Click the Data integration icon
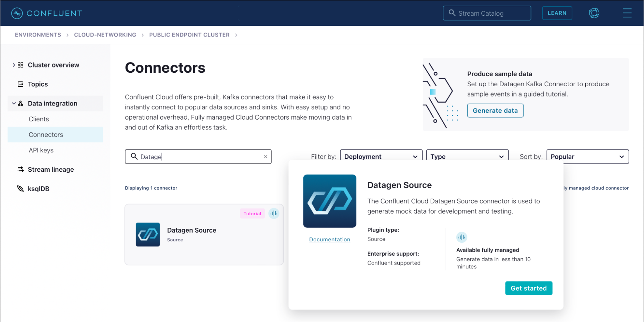Screen dimensions: 644x322 [21, 103]
